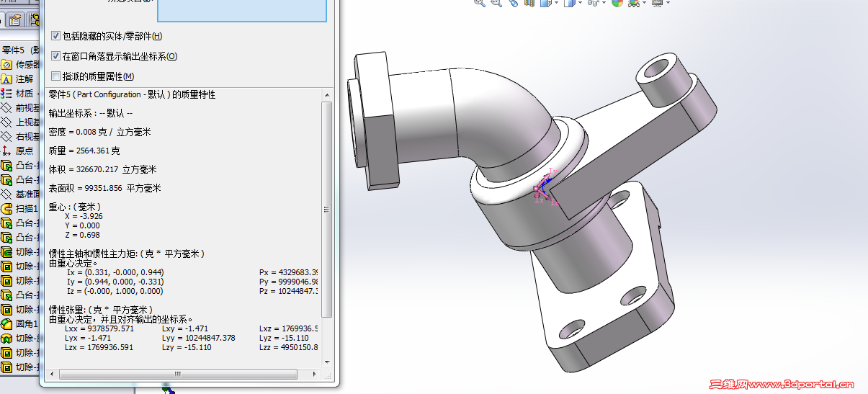Click the horizontal scrollbar left arrow
Screen dimensions: 868x394
tap(51, 374)
